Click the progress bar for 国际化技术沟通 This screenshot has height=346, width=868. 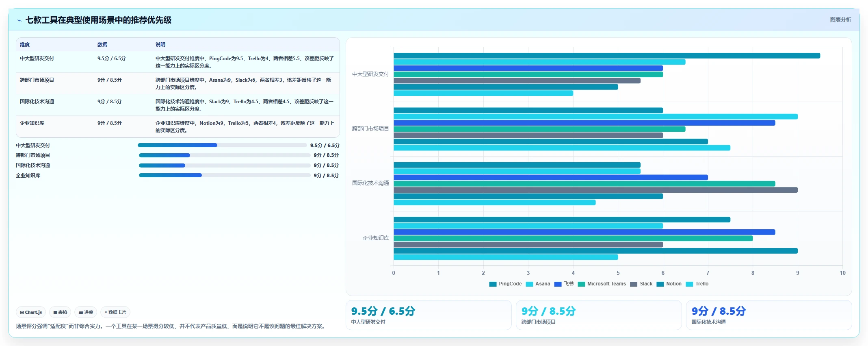coord(225,165)
